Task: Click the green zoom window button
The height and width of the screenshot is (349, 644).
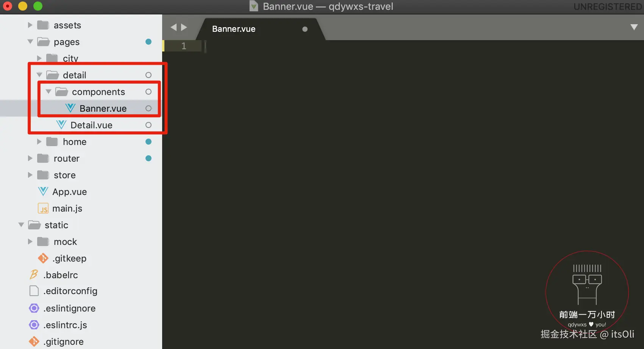Action: [38, 6]
